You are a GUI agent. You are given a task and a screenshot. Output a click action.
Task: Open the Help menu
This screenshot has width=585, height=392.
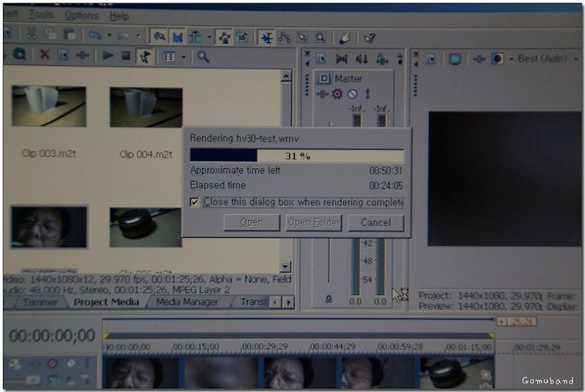tap(119, 16)
